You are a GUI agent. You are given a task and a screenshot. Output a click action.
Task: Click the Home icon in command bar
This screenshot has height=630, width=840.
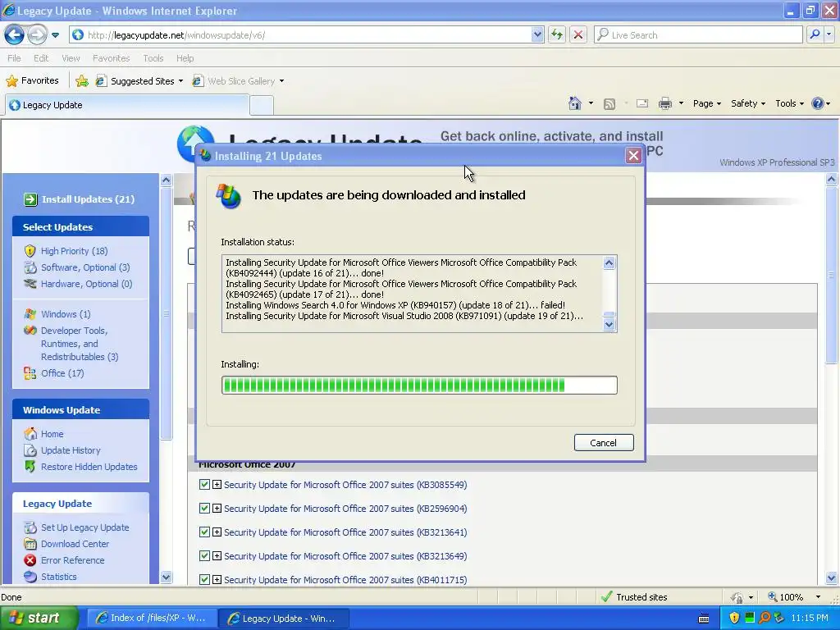(x=575, y=103)
